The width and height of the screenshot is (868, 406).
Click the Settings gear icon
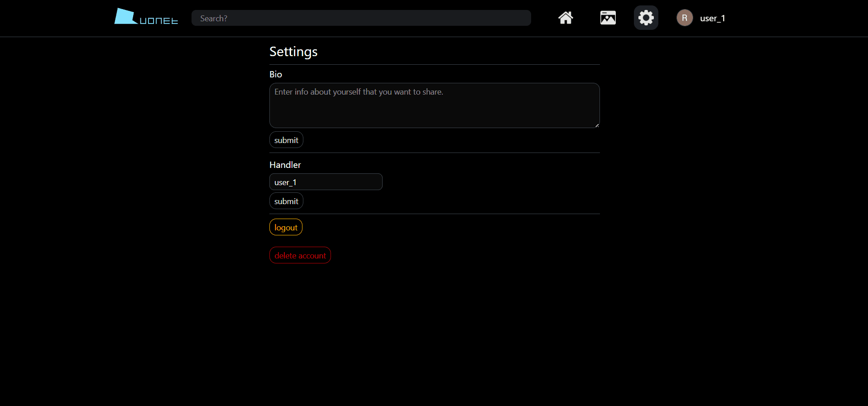point(646,18)
